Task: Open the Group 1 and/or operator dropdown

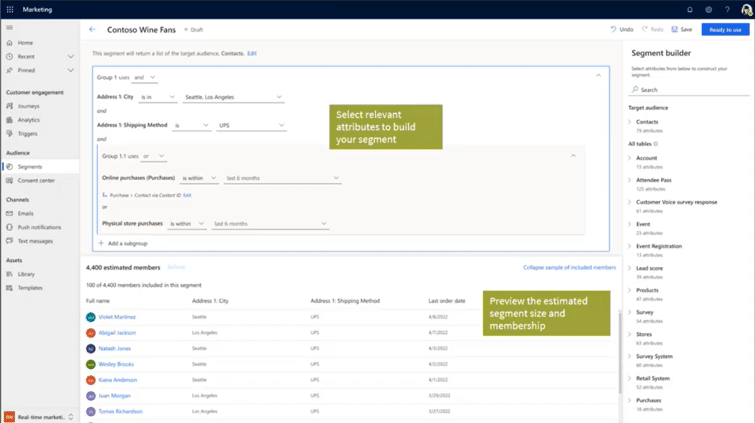Action: point(145,77)
